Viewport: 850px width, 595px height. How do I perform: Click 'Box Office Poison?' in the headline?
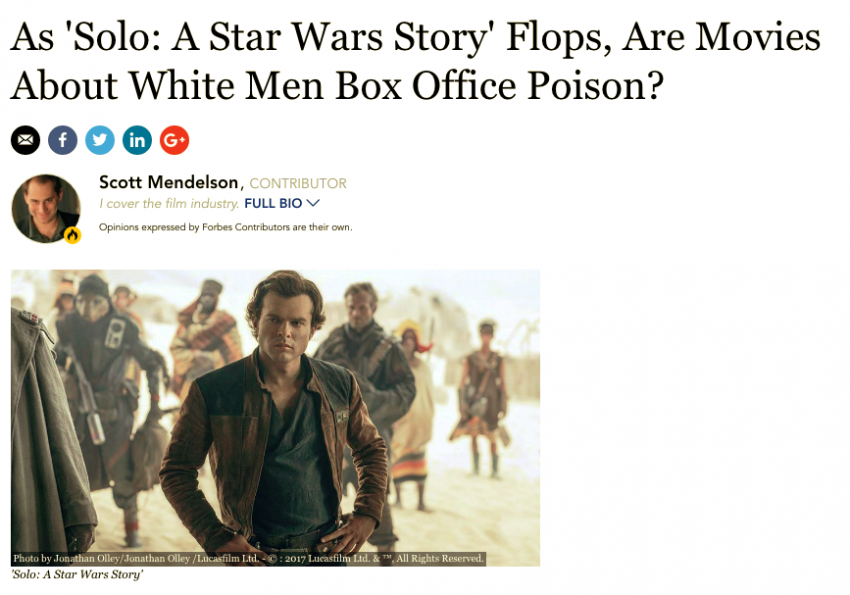(x=499, y=86)
